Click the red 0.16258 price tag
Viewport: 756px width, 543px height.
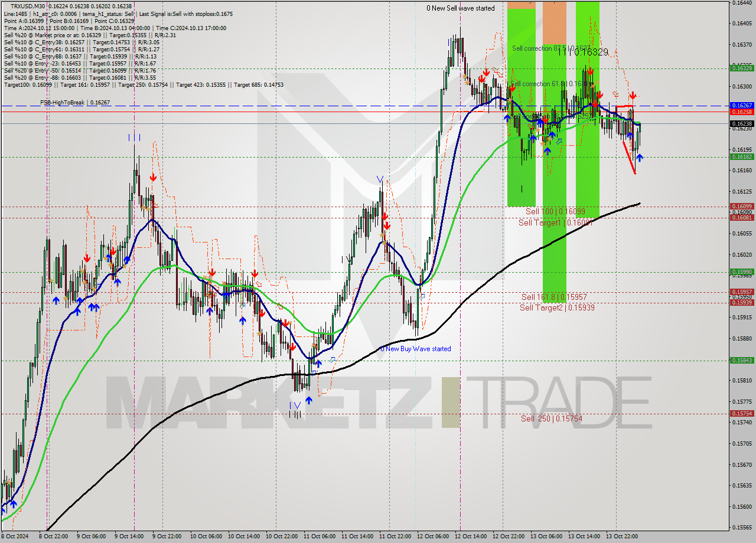[742, 112]
